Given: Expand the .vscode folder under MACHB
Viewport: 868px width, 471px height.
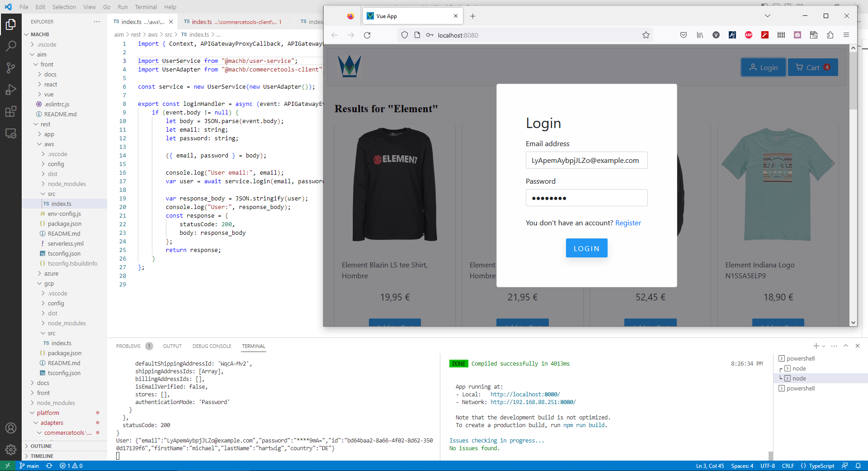Looking at the screenshot, I should [65, 44].
